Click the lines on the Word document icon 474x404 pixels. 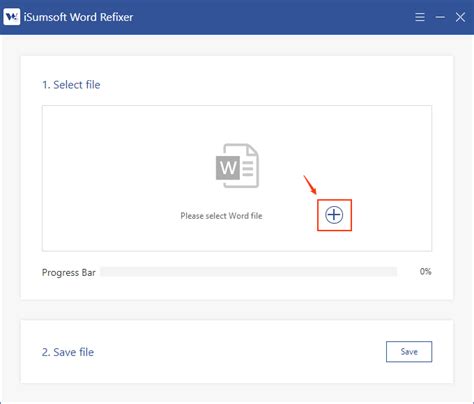click(x=248, y=168)
